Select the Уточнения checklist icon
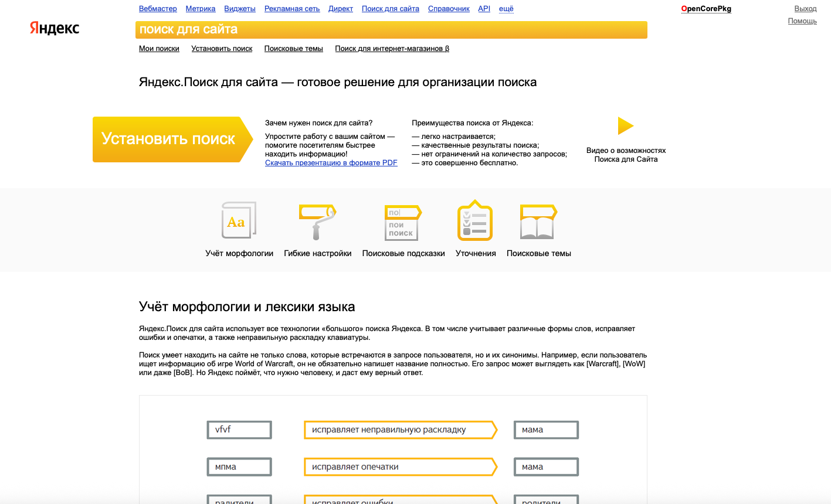This screenshot has width=831, height=504. [475, 221]
